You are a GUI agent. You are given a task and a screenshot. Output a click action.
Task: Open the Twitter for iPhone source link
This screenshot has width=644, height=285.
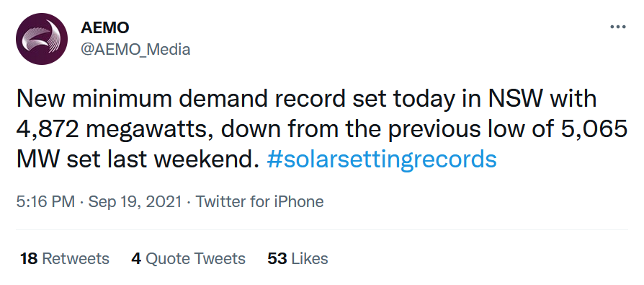pyautogui.click(x=259, y=201)
